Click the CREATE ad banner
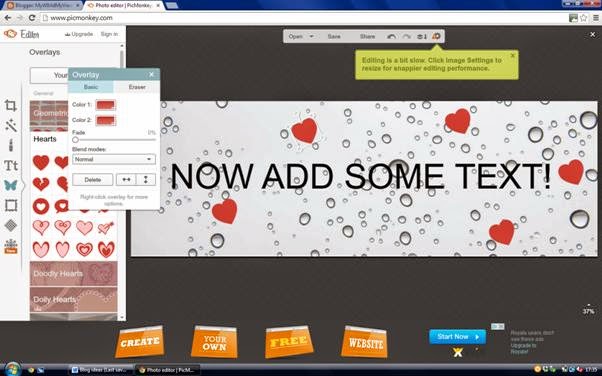 (x=140, y=342)
